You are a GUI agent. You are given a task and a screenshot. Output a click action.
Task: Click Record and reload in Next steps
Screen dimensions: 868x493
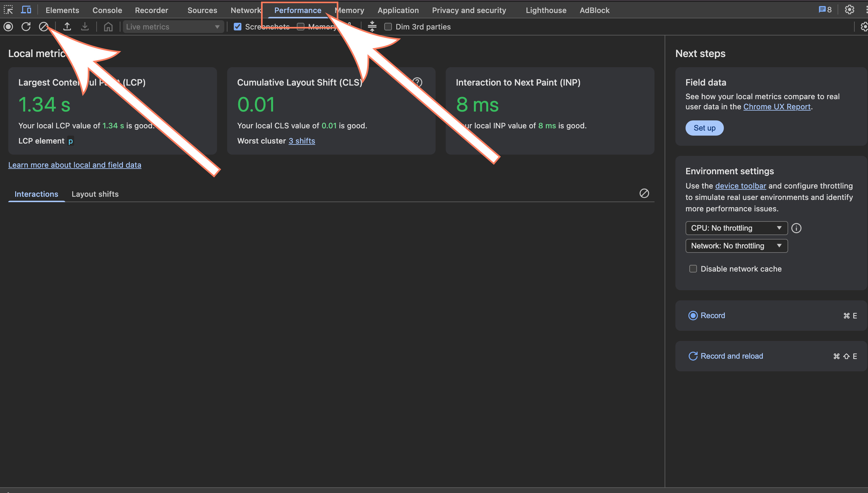(771, 356)
